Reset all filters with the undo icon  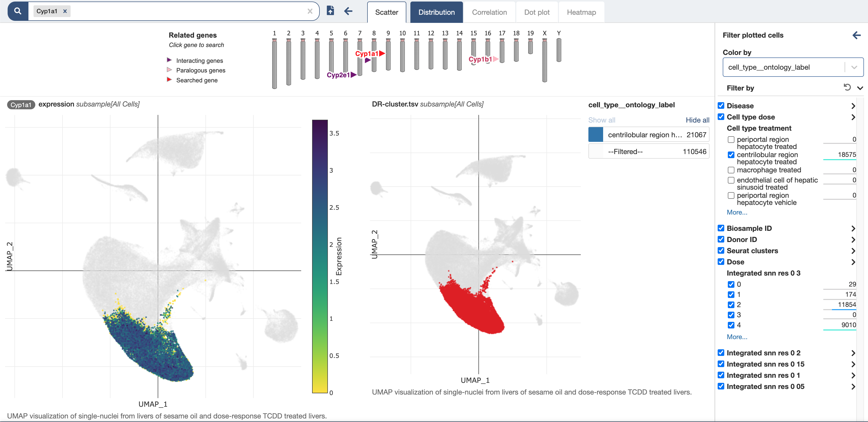click(x=847, y=87)
